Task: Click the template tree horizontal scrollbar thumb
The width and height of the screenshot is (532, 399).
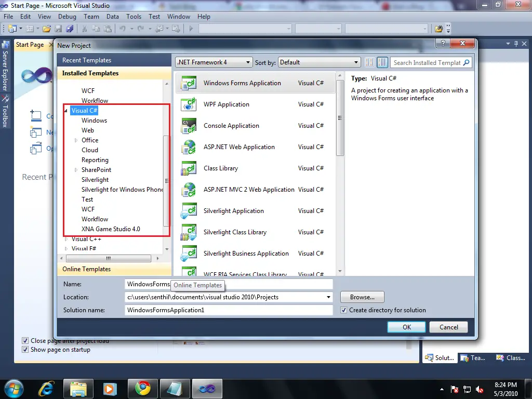Action: [109, 259]
